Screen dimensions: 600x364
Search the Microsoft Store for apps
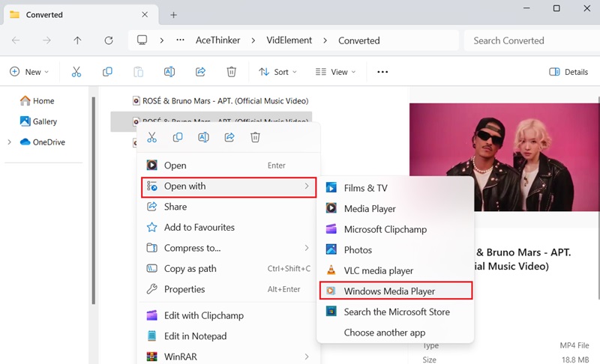[395, 312]
